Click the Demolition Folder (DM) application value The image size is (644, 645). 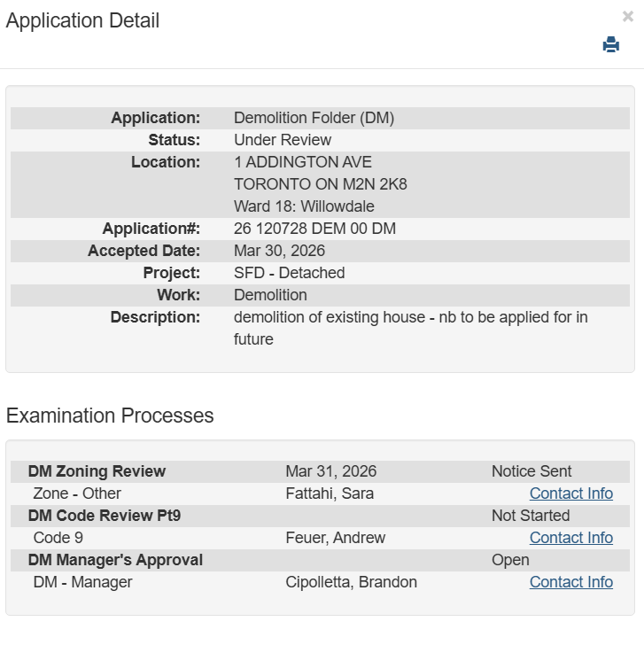click(314, 118)
